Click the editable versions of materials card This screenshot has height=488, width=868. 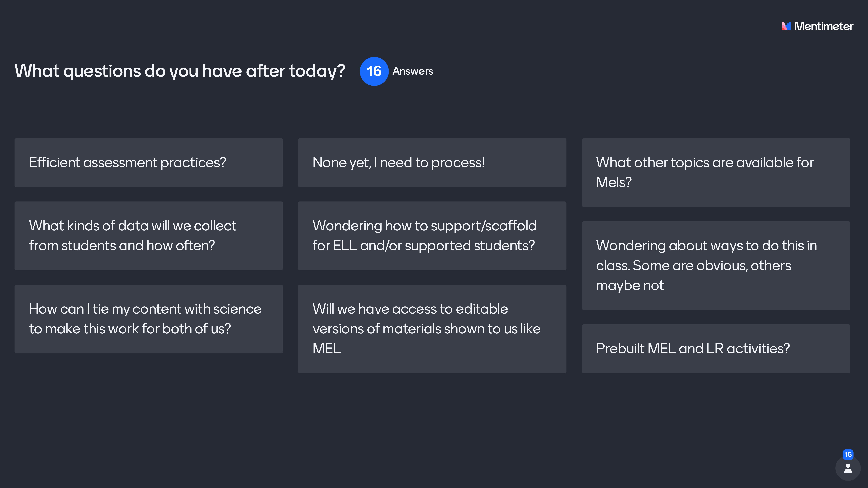(x=432, y=329)
